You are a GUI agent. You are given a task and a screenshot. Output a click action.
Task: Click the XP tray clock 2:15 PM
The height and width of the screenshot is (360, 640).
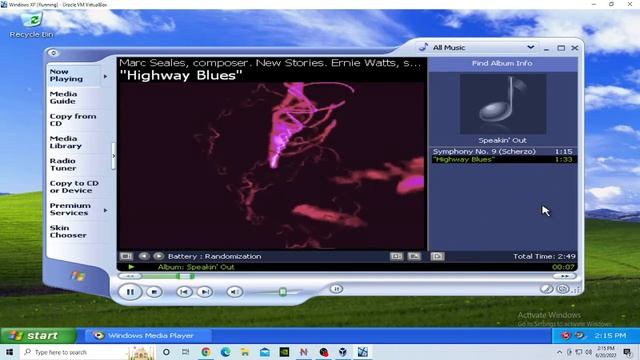tap(610, 336)
